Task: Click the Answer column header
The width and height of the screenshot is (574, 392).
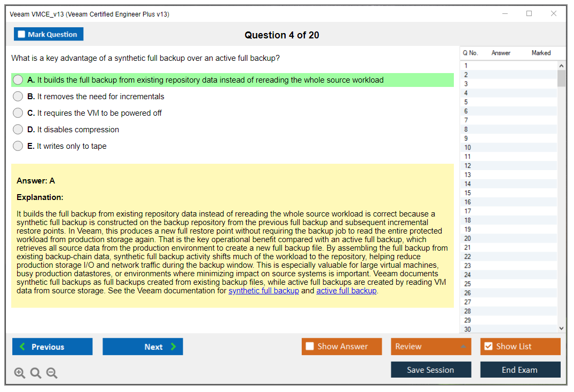Action: pyautogui.click(x=501, y=53)
